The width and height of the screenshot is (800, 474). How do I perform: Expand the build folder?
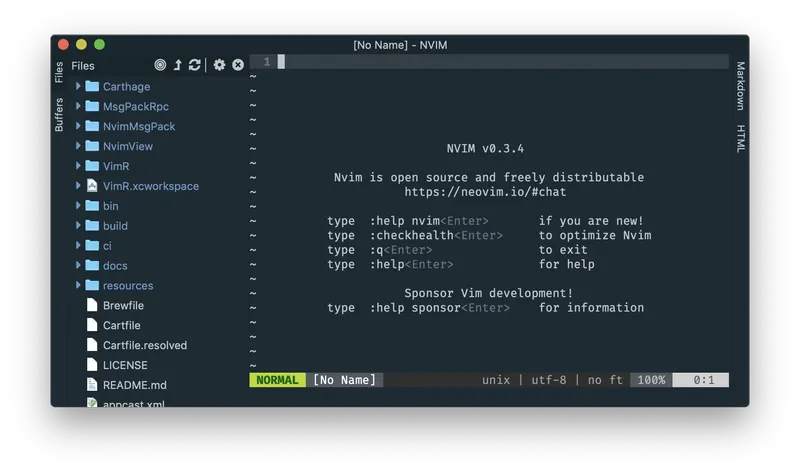click(78, 226)
